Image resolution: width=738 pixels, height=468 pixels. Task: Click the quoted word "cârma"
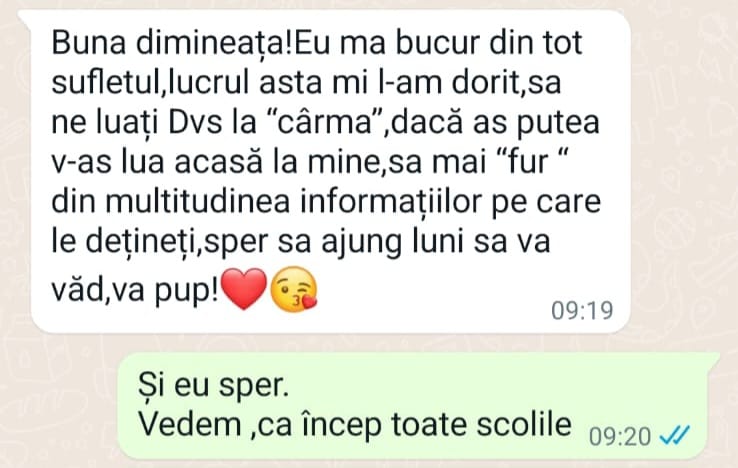[326, 122]
